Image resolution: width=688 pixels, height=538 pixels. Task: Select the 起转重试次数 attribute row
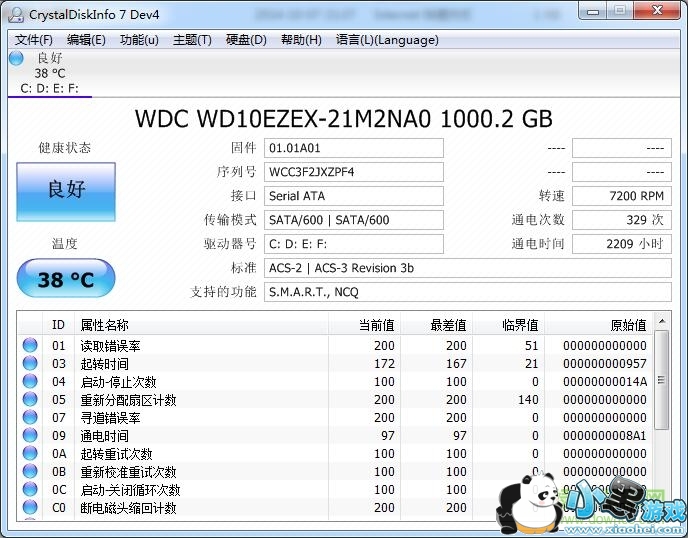(x=335, y=453)
